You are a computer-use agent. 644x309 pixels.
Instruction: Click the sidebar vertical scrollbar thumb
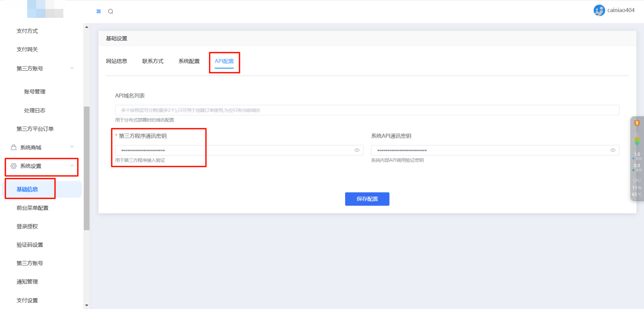(86, 168)
